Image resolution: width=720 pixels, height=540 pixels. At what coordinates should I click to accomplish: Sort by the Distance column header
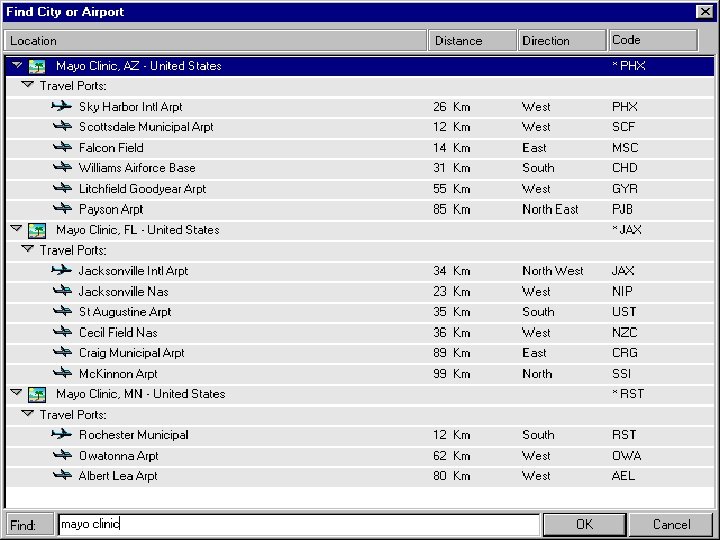472,40
